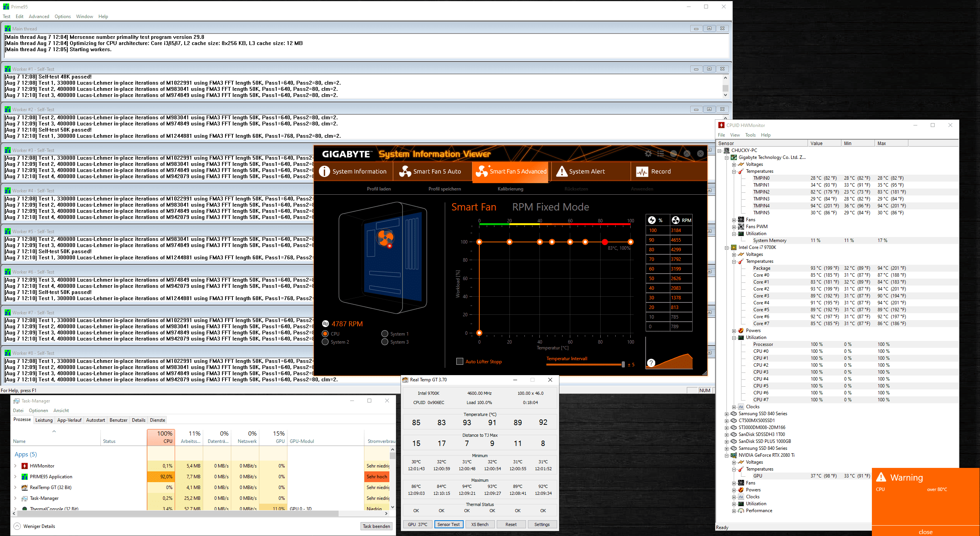Viewport: 980px width, 536px height.
Task: Switch to Smart Fan 5 Auto tab
Action: click(x=432, y=172)
